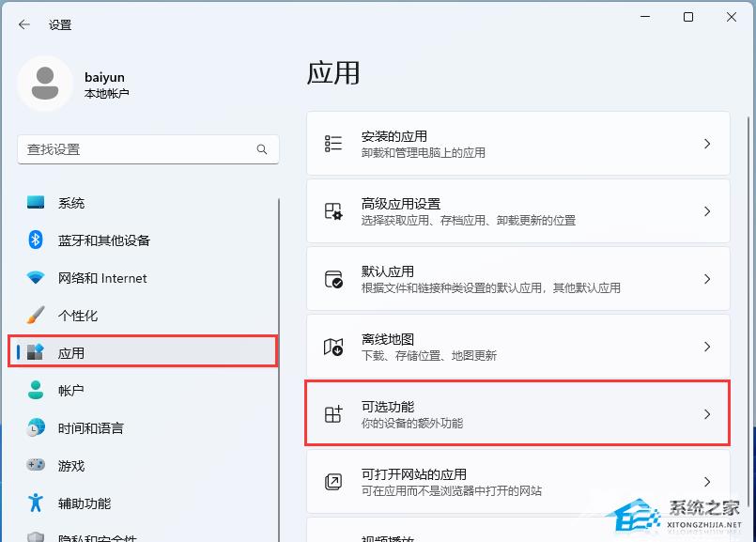756x542 pixels.
Task: Click the 系统 monitor icon
Action: tap(36, 202)
